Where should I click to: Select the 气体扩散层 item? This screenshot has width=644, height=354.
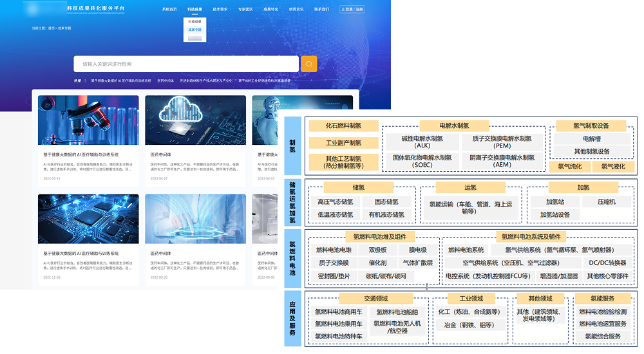[x=417, y=263]
